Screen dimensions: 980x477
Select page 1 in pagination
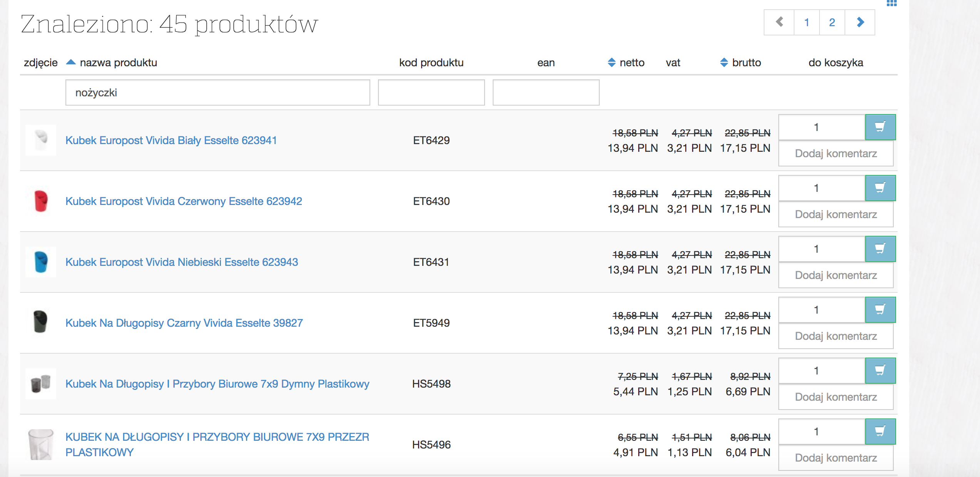(806, 22)
